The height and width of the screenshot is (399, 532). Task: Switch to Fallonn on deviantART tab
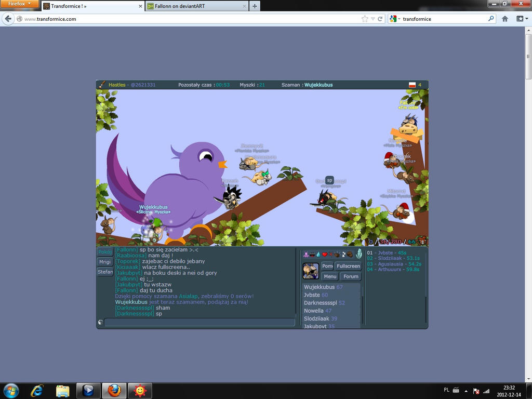click(197, 6)
